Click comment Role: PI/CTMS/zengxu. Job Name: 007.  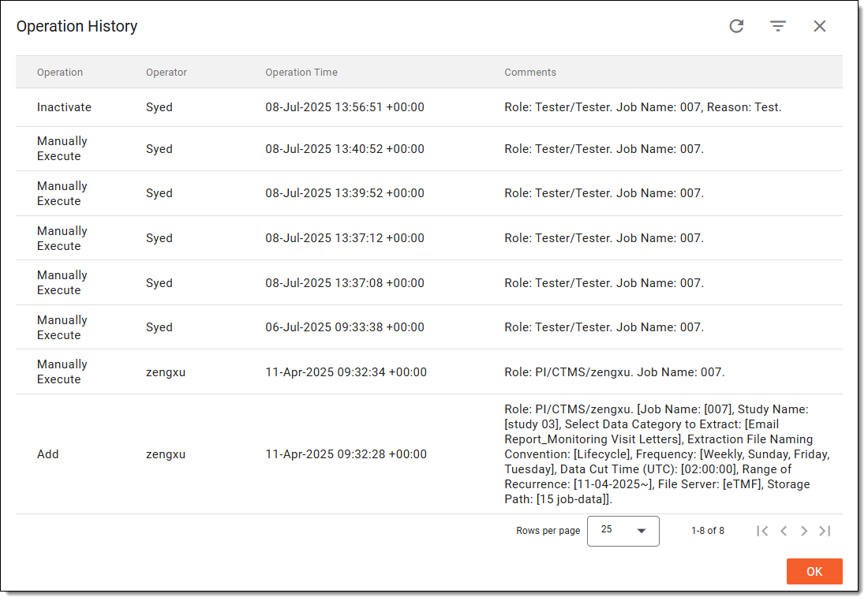[615, 372]
